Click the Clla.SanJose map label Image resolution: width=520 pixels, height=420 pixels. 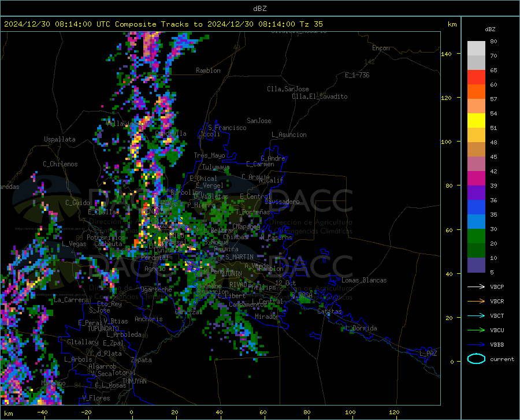(x=288, y=89)
